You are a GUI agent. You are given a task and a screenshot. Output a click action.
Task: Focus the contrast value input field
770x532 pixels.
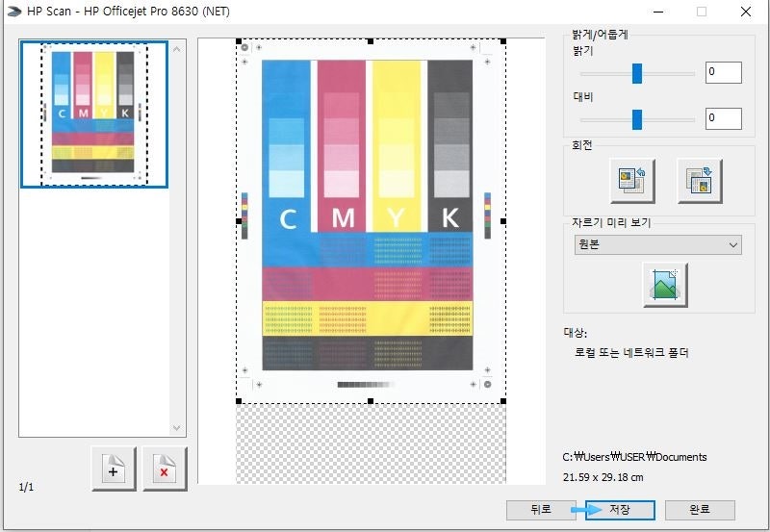pos(724,118)
